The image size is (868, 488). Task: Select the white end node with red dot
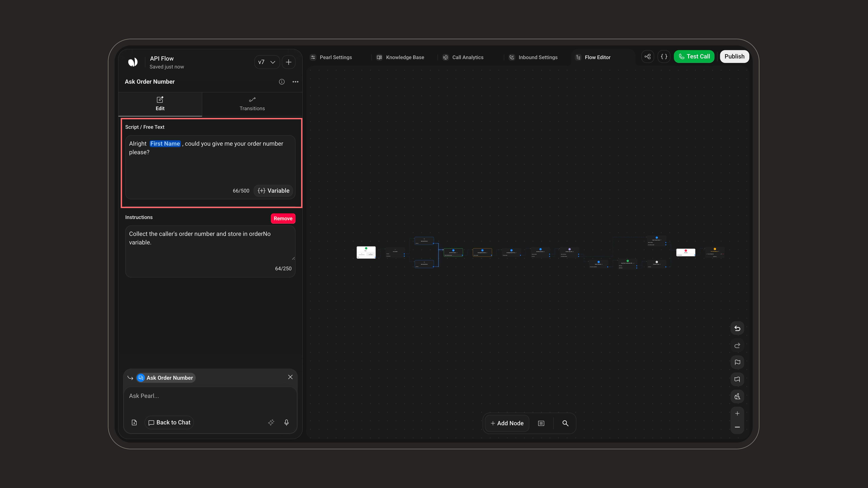pyautogui.click(x=686, y=253)
